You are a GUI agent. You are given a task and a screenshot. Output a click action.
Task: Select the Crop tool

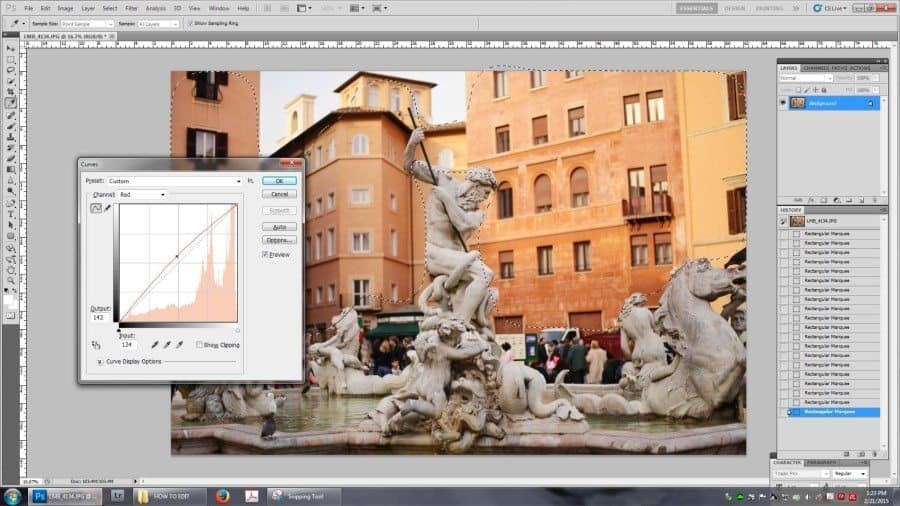[11, 92]
